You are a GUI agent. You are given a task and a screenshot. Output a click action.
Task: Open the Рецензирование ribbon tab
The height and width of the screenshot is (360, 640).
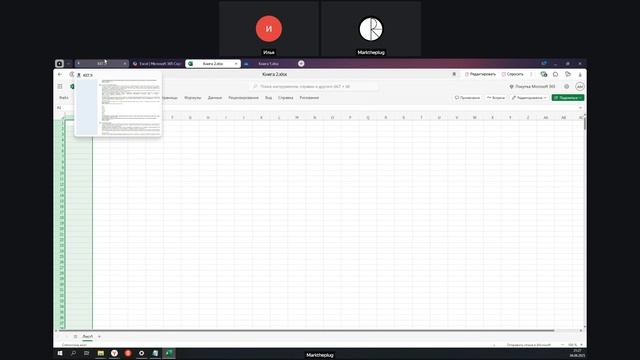[x=243, y=98]
